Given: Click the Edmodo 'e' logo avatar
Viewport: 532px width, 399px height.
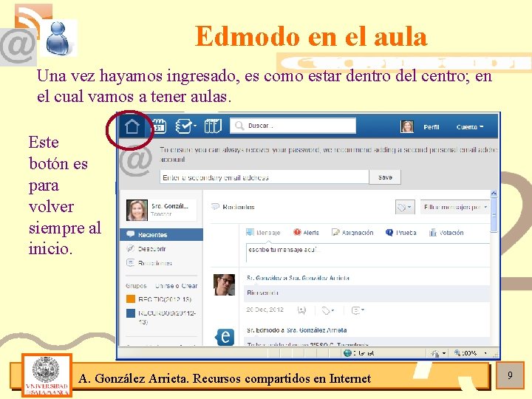Looking at the screenshot, I should pos(225,337).
